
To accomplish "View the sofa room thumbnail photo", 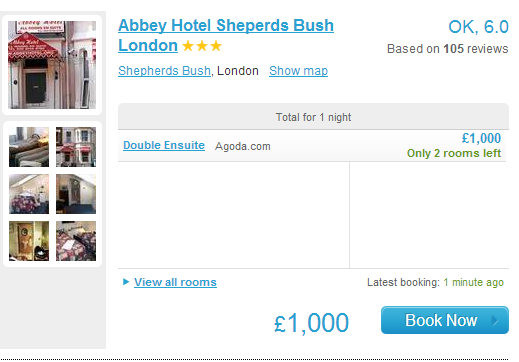I will (x=29, y=147).
